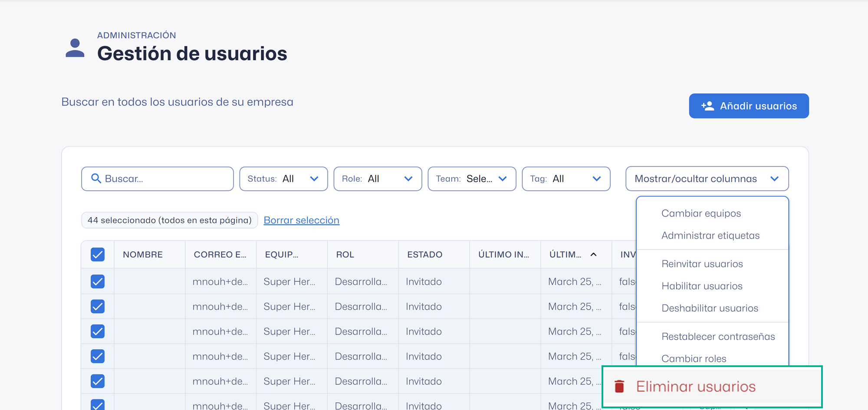Select Habilitar usuarios menu entry

coord(702,286)
